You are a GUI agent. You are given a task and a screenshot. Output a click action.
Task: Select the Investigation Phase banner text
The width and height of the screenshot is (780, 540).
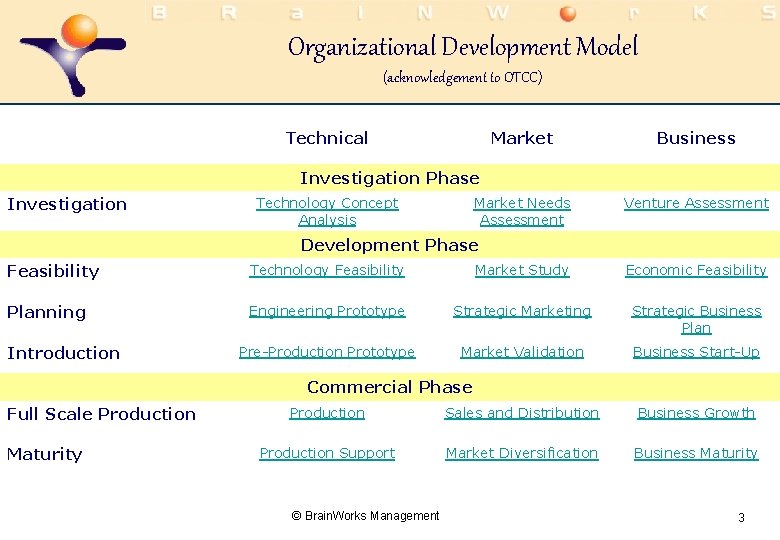pos(390,178)
